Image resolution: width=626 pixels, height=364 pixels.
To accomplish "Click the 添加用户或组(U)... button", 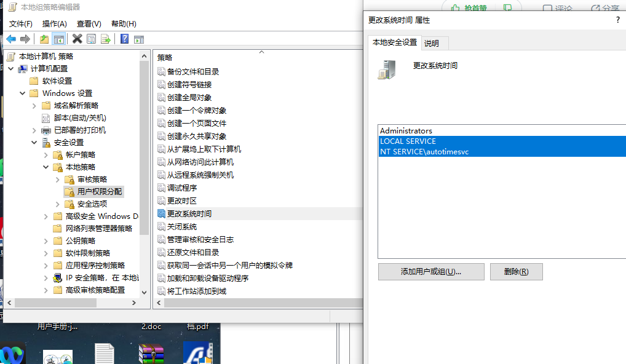I will point(431,272).
